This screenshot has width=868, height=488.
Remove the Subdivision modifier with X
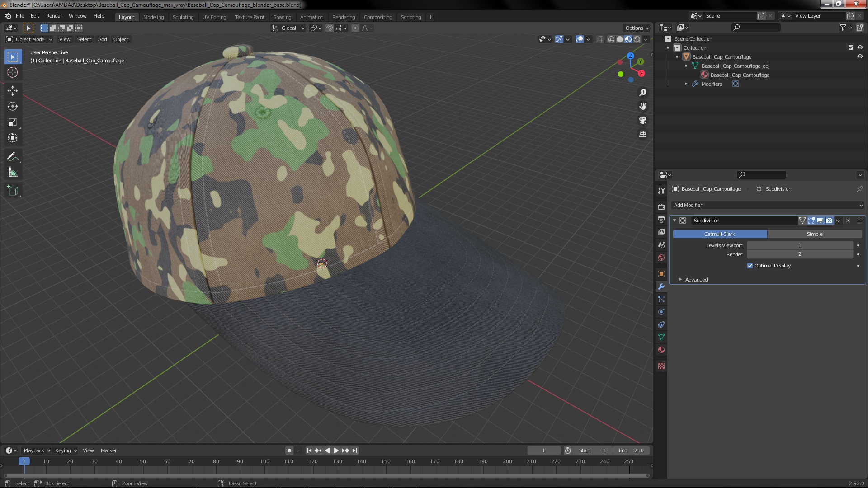click(x=848, y=221)
